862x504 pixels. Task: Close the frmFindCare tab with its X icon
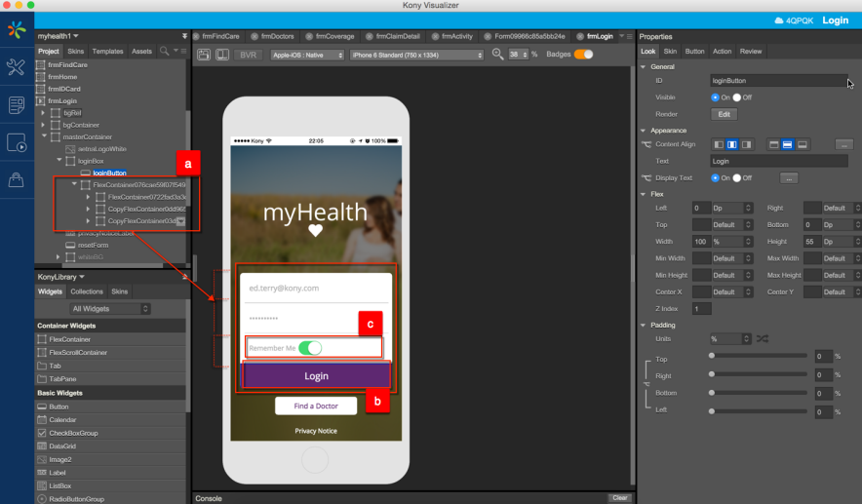(196, 36)
